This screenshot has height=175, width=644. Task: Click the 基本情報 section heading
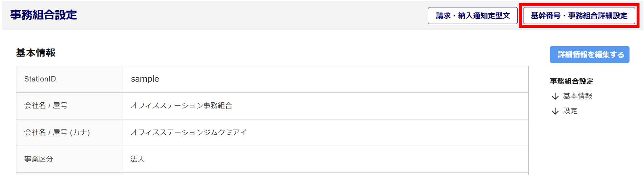(x=36, y=53)
